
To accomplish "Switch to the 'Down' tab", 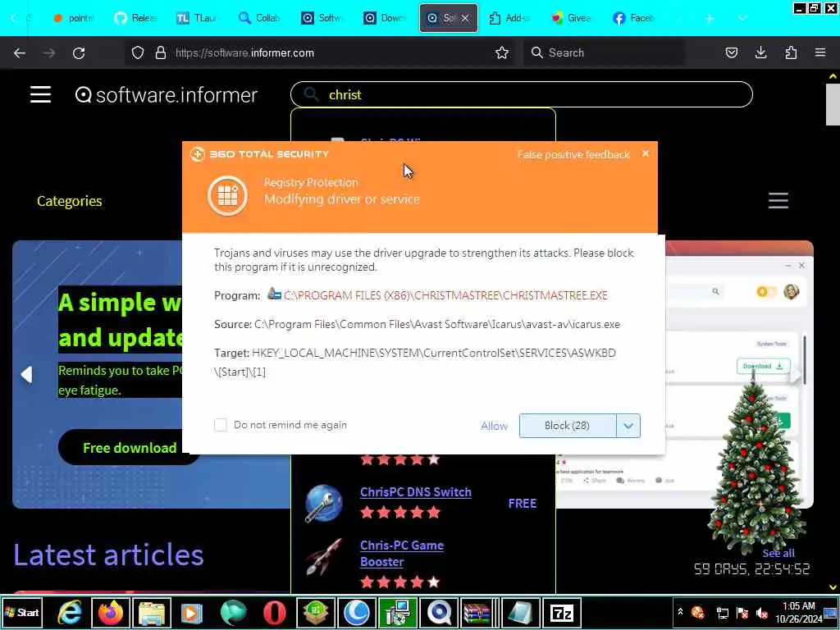I will [x=385, y=18].
